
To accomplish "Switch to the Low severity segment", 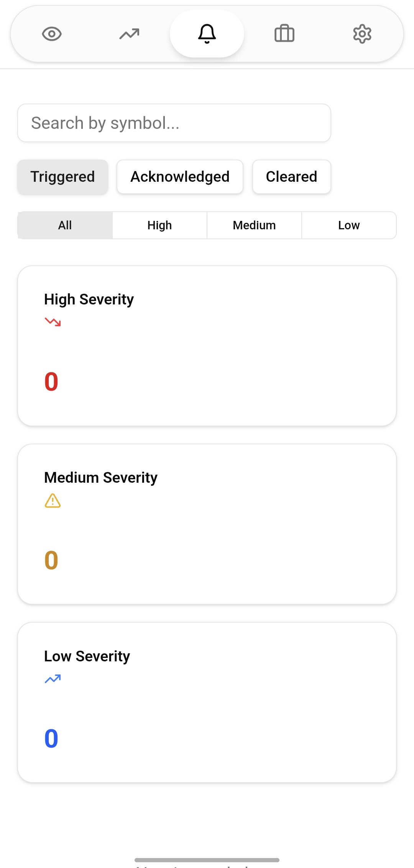I will 349,225.
